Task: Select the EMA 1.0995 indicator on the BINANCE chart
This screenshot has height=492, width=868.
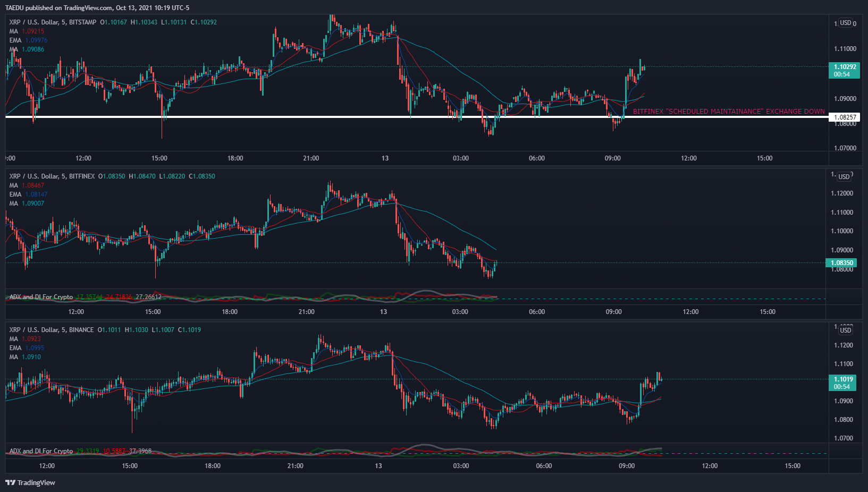Action: point(27,348)
